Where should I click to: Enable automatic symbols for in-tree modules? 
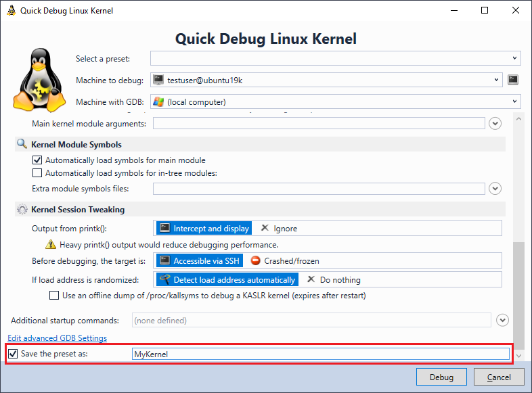[x=37, y=173]
